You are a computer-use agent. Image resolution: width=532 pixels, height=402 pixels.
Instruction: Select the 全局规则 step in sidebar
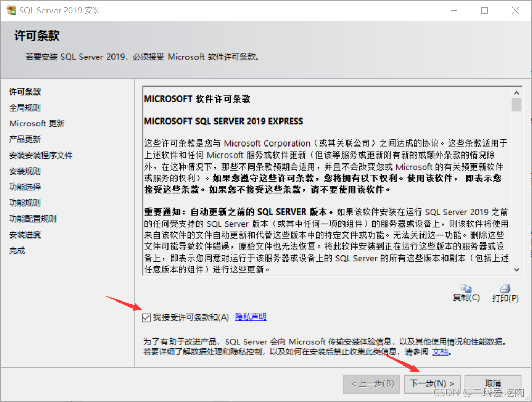tap(25, 108)
